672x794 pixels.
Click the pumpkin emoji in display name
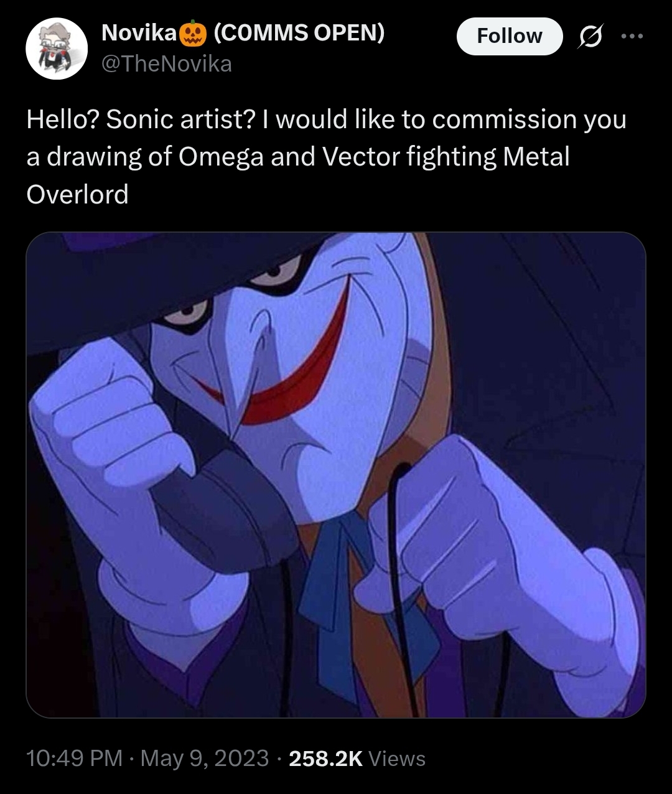point(193,34)
